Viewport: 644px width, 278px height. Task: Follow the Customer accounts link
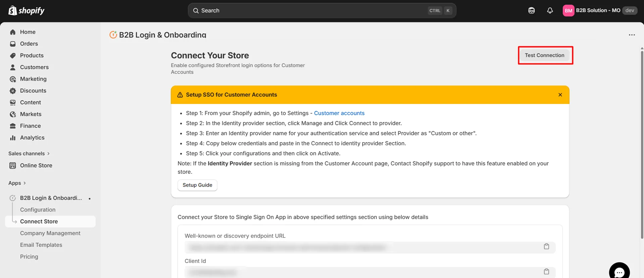coord(339,113)
